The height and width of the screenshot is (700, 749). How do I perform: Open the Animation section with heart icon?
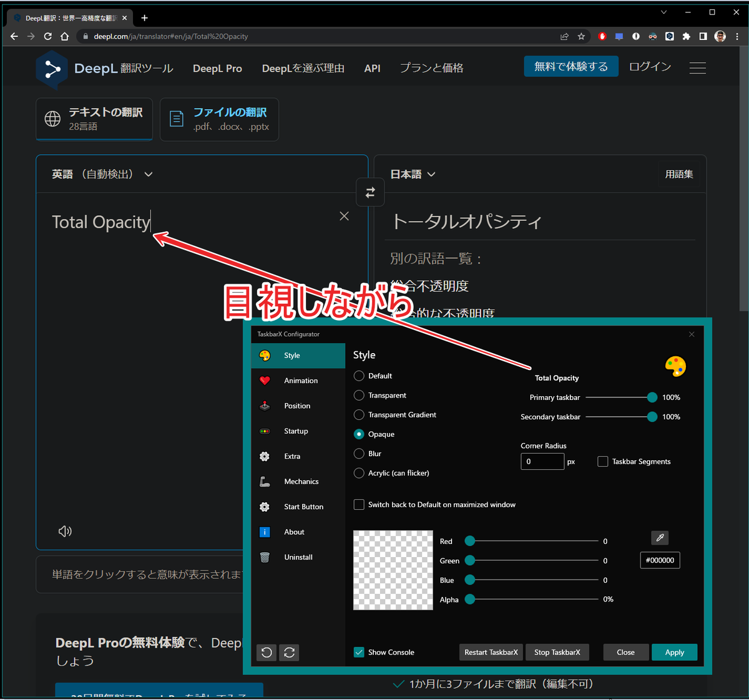[298, 381]
